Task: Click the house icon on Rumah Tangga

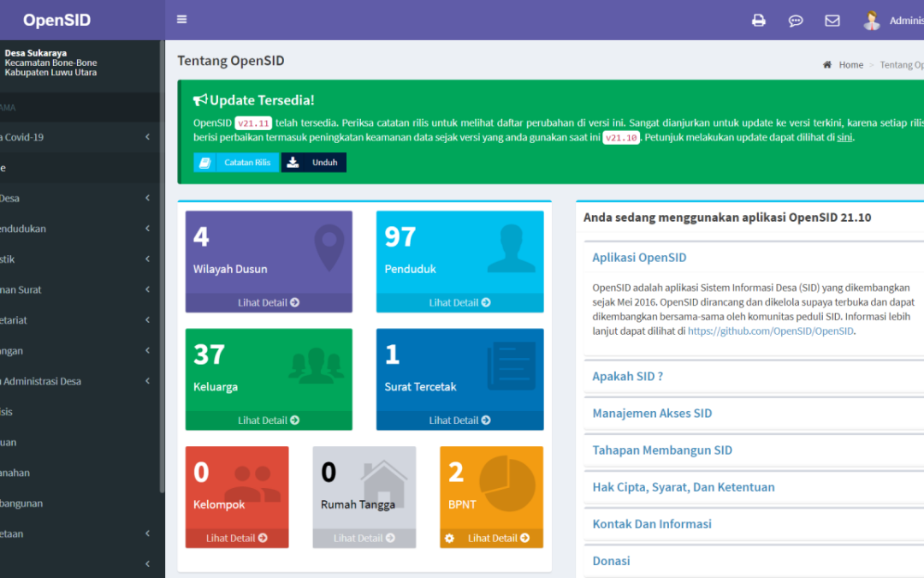Action: 383,484
